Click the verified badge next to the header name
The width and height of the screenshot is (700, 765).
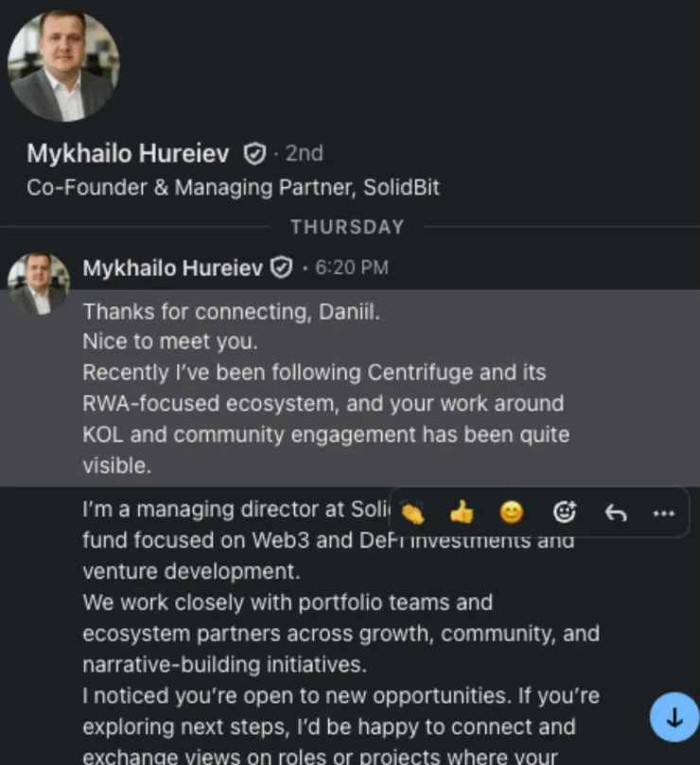click(254, 152)
